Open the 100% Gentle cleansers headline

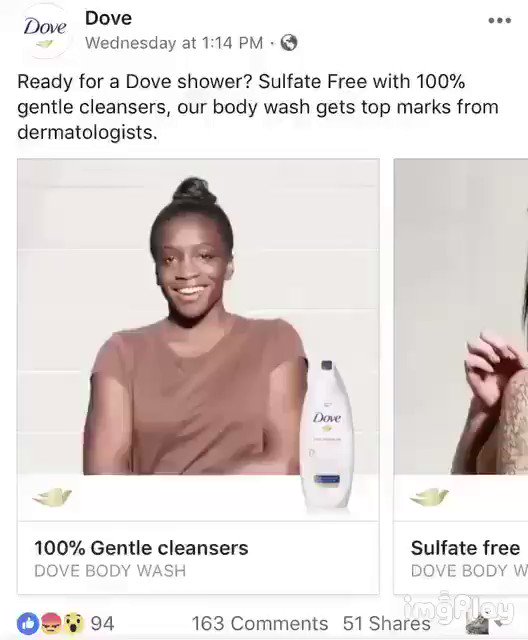pyautogui.click(x=141, y=548)
